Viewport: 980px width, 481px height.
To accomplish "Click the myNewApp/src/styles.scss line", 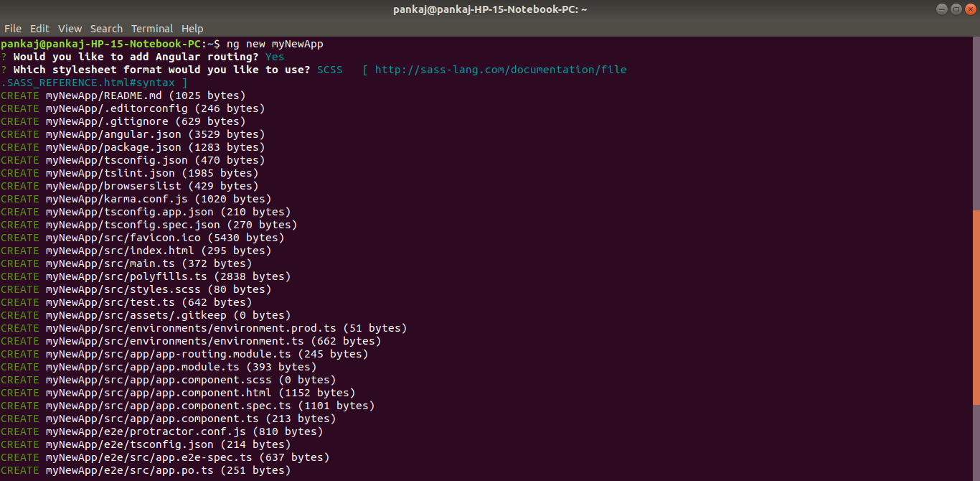I will [136, 289].
